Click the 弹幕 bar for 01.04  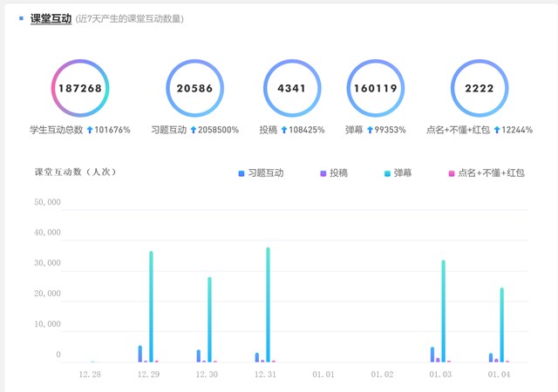[x=502, y=325]
